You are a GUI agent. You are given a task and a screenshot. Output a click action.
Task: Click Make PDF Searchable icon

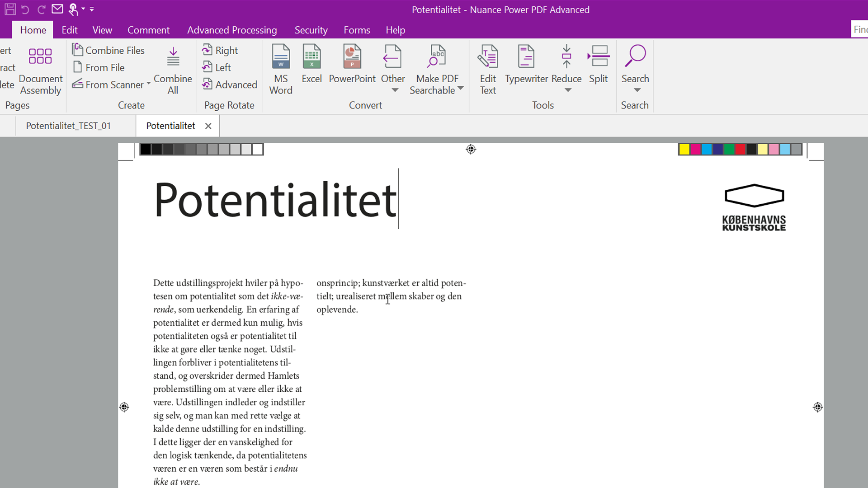[437, 56]
